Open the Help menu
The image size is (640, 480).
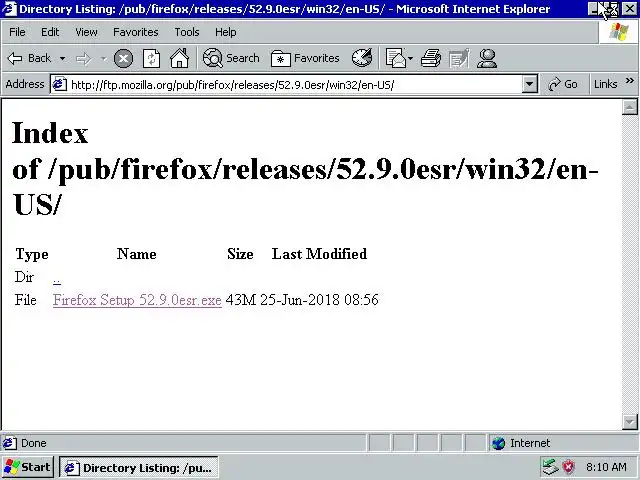(x=225, y=32)
